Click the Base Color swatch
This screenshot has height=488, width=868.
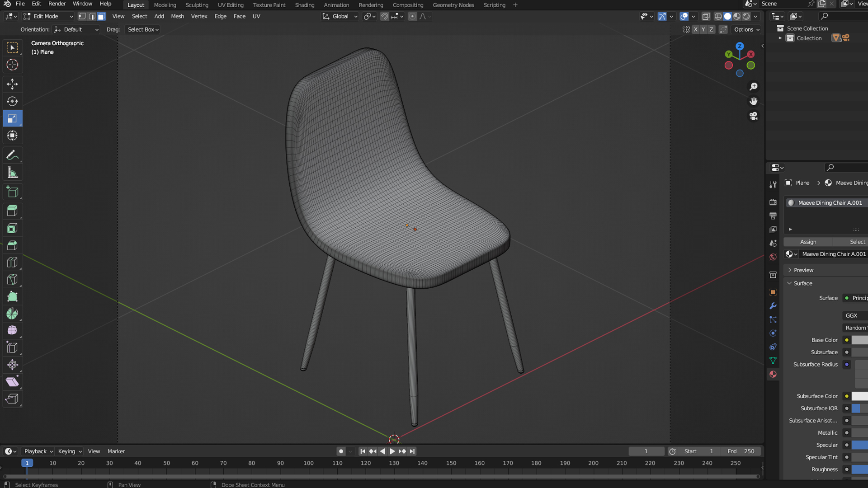coord(859,340)
